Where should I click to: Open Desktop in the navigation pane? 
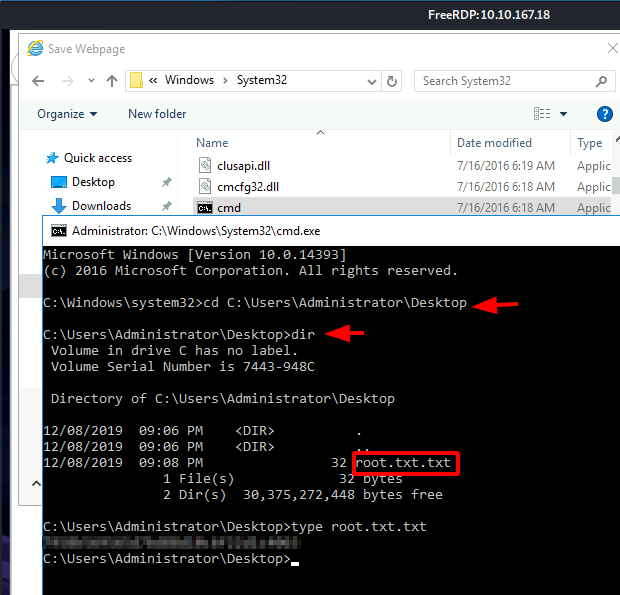(x=93, y=182)
